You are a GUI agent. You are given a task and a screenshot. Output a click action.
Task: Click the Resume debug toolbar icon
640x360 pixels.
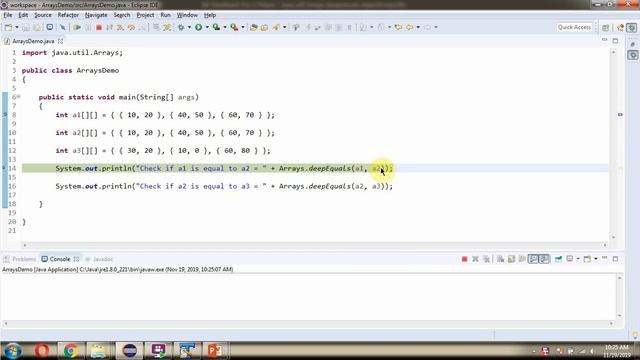pyautogui.click(x=77, y=27)
